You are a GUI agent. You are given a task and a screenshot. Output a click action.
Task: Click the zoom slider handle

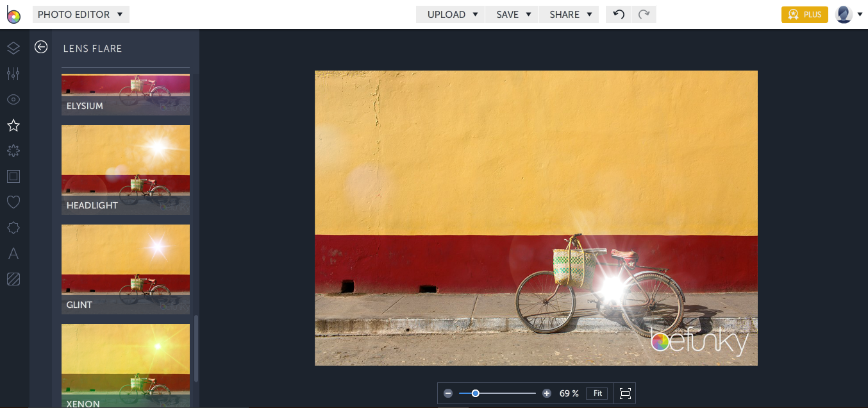(476, 393)
